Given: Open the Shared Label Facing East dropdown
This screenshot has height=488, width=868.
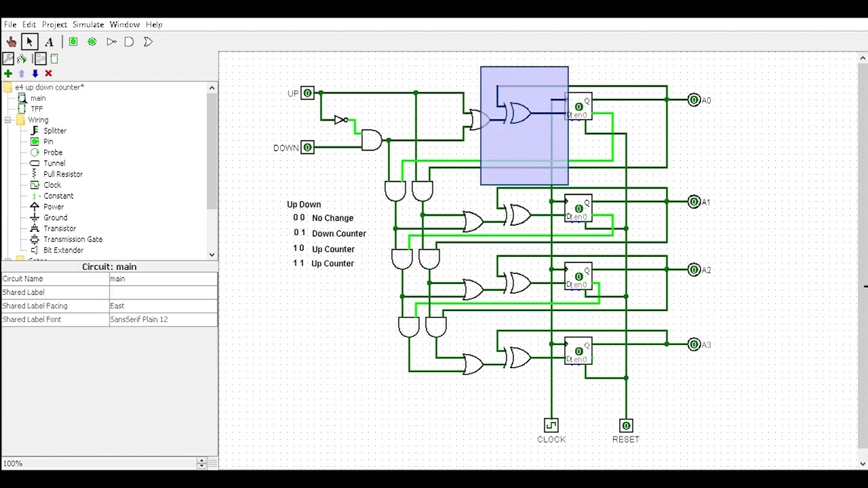Looking at the screenshot, I should click(x=163, y=306).
